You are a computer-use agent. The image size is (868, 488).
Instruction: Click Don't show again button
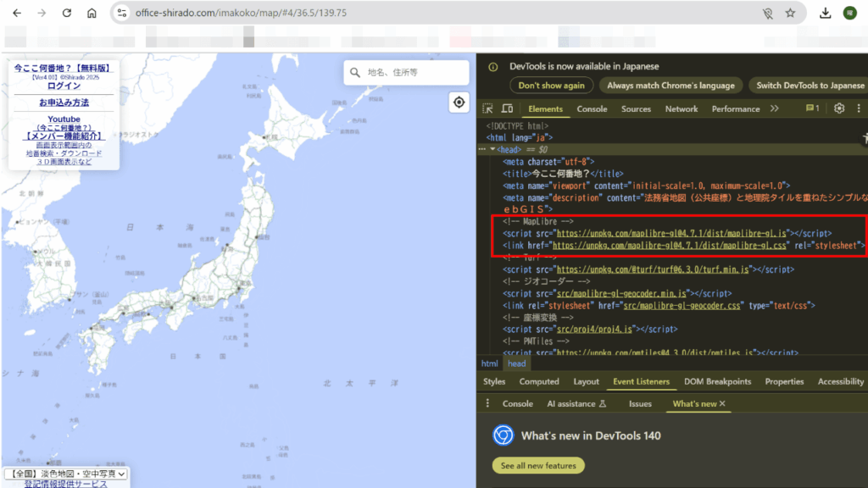(x=551, y=86)
